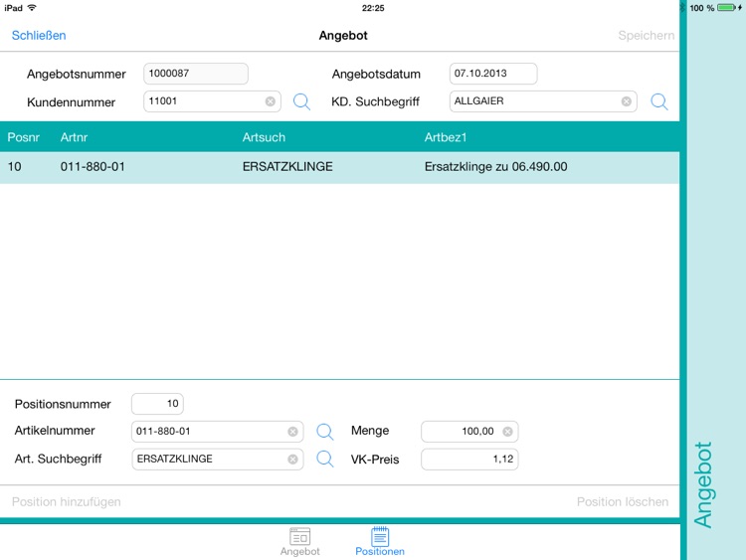Tap Position löschen
This screenshot has width=746, height=560.
[x=623, y=502]
